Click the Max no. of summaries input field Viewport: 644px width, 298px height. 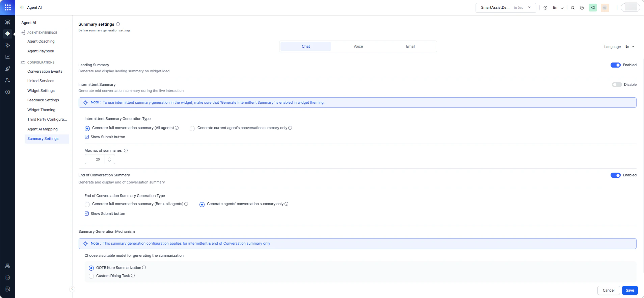pyautogui.click(x=95, y=159)
